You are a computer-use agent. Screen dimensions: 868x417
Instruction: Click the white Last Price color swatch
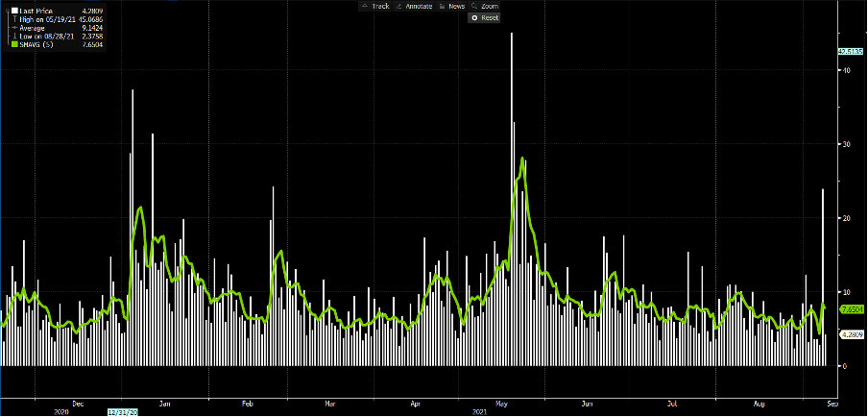point(15,11)
